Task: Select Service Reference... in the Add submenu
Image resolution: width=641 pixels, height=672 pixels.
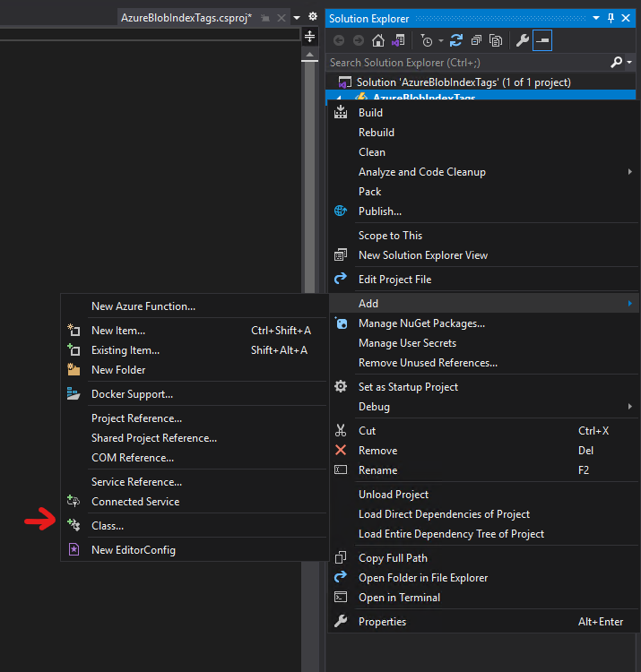Action: (x=195, y=482)
